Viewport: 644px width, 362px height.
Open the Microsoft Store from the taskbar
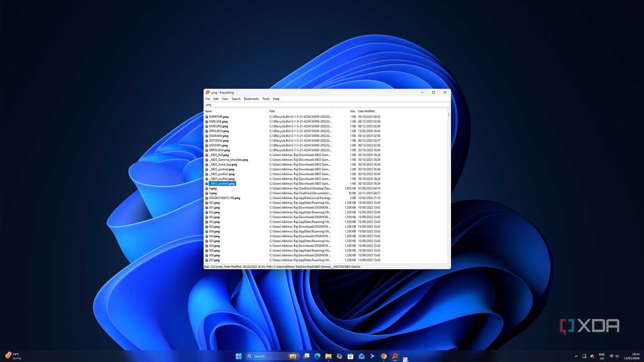click(350, 356)
